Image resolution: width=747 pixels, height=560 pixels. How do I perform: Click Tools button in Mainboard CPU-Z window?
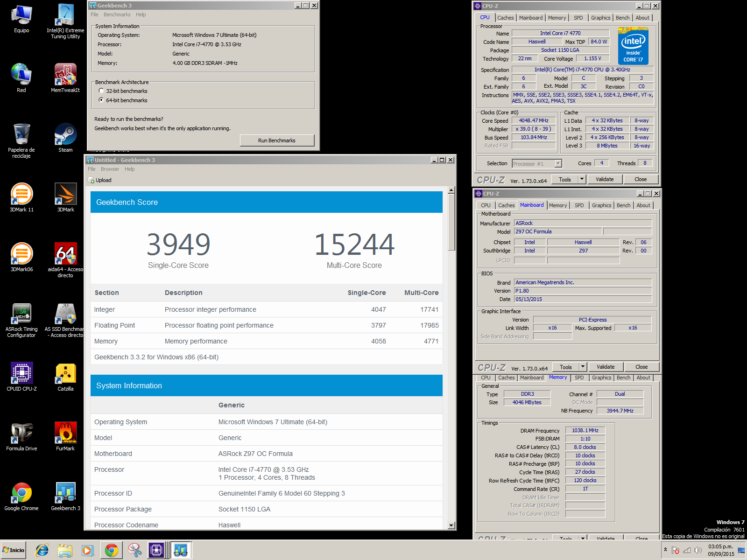tap(566, 367)
